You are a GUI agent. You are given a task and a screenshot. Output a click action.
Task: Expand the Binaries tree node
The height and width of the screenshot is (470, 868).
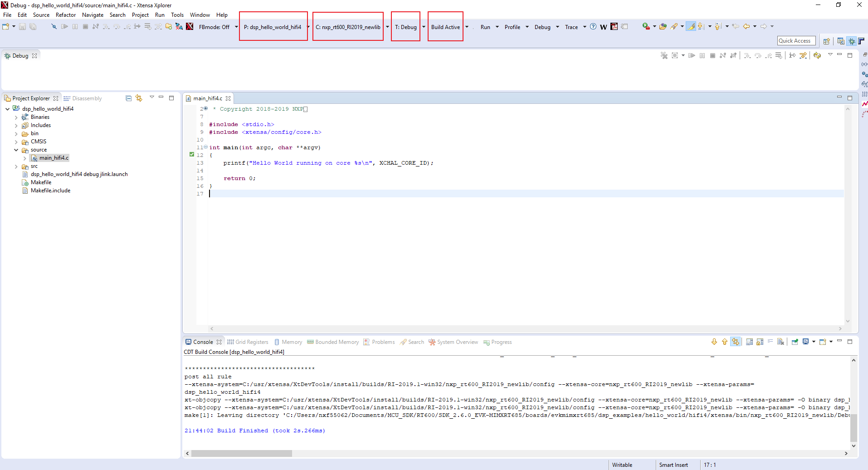tap(16, 117)
